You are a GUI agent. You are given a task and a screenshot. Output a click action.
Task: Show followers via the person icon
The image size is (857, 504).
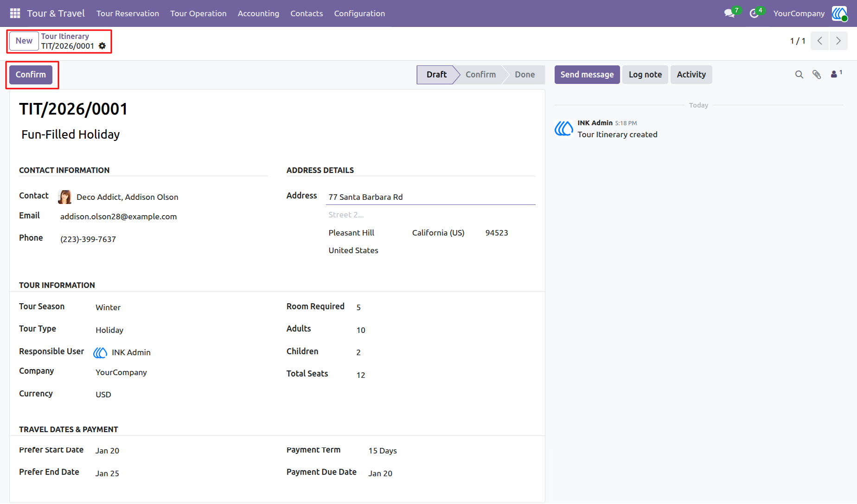point(836,74)
